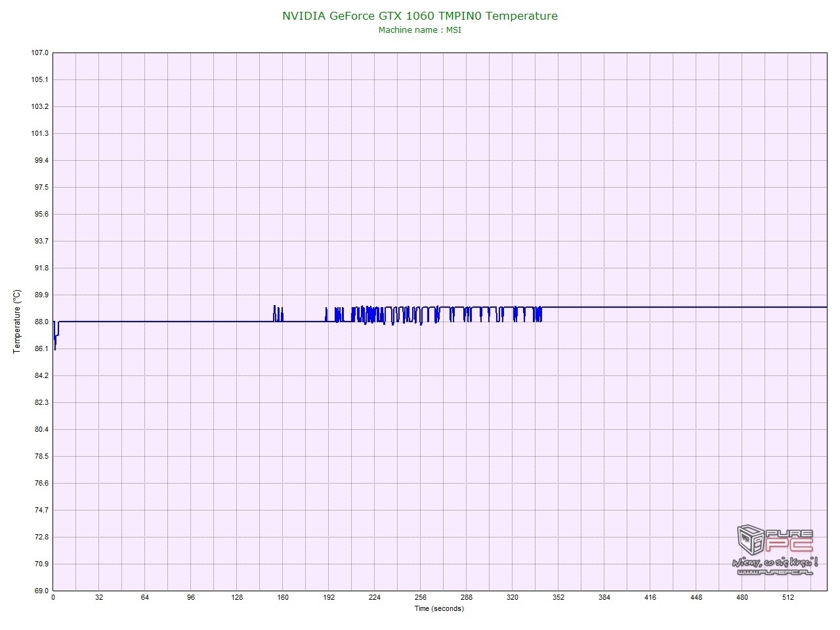840x630 pixels.
Task: Click the 320 time axis value
Action: (513, 597)
